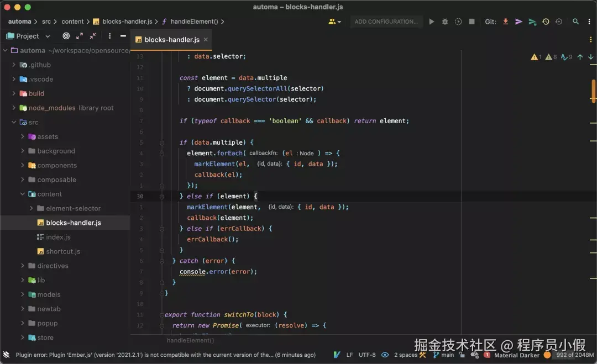Close the blocks-handler.js tab

[206, 40]
